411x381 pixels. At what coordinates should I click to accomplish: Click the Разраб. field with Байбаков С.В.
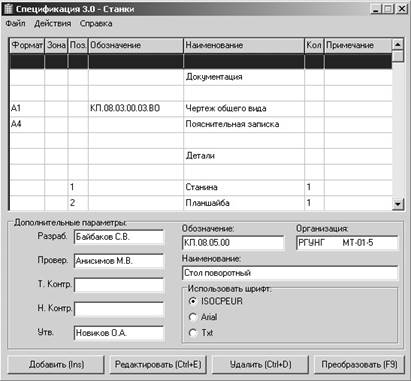(x=119, y=237)
